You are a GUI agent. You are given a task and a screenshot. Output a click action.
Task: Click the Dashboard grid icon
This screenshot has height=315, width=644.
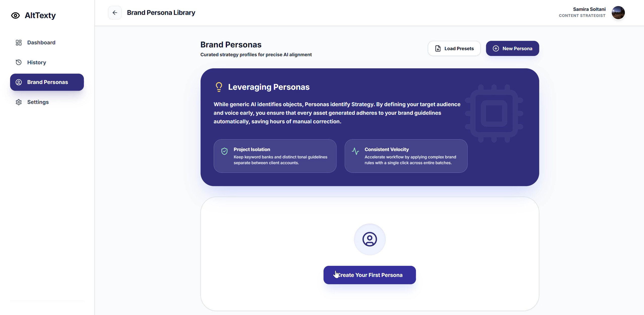(x=19, y=43)
